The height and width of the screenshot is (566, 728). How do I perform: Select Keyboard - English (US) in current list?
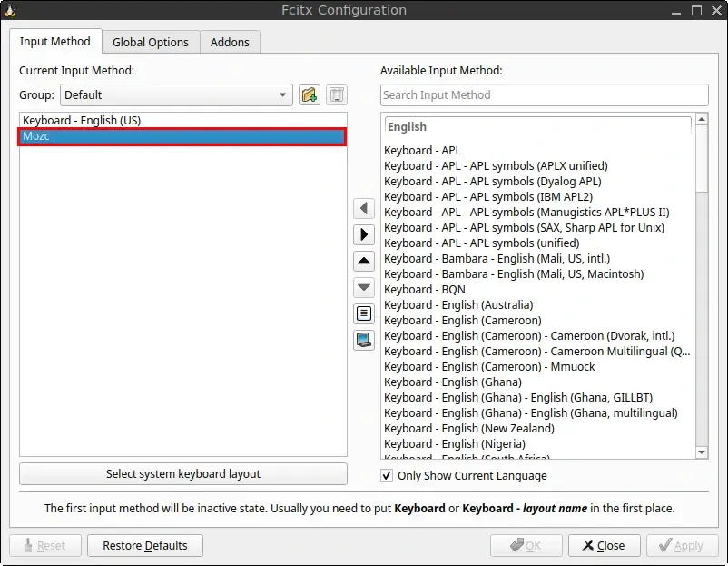point(183,120)
